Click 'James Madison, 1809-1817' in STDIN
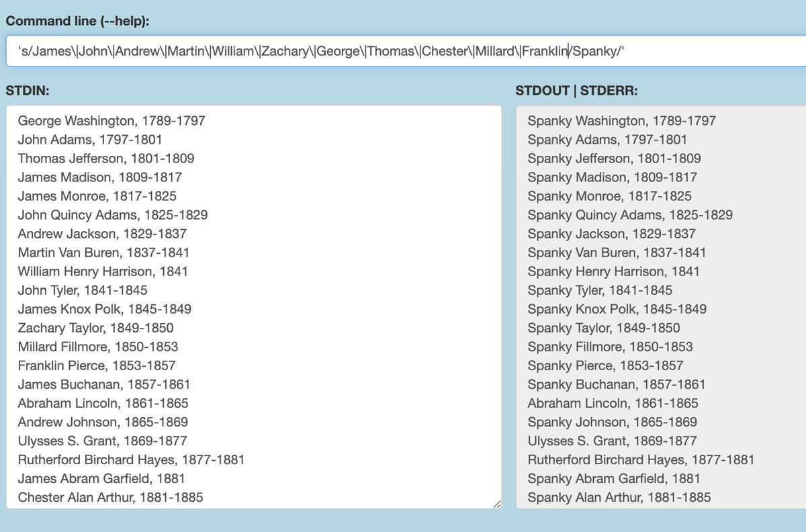 (x=100, y=177)
